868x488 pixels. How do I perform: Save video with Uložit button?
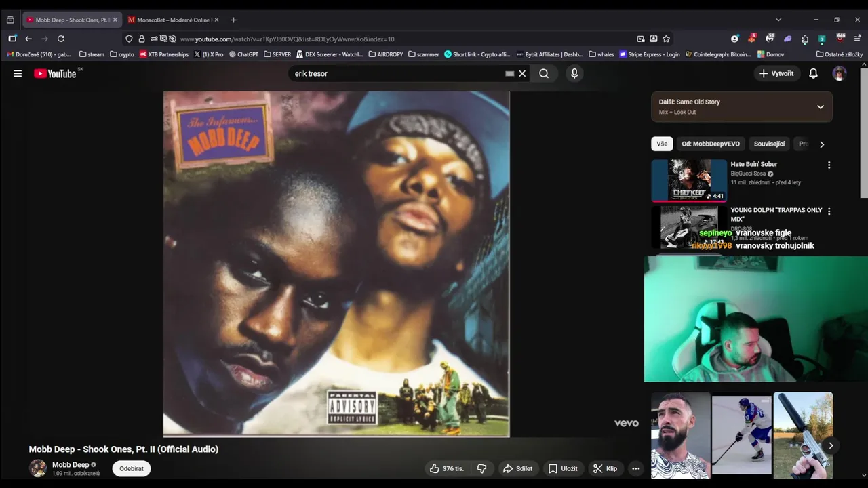(x=563, y=468)
